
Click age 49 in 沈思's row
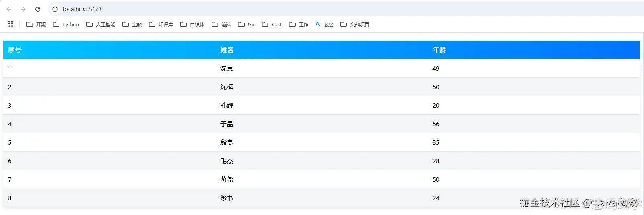click(x=436, y=69)
